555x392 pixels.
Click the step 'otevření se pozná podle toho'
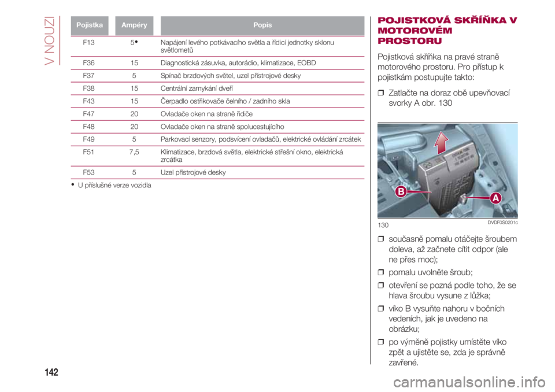coord(452,290)
